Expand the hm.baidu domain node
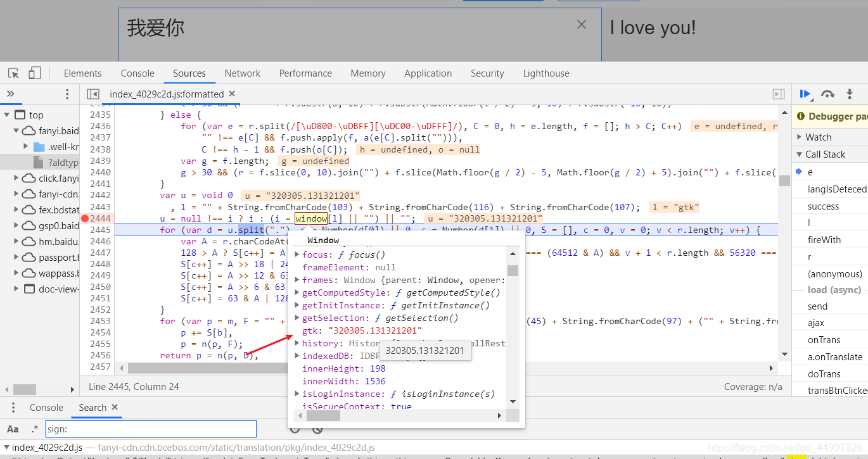 [16, 242]
